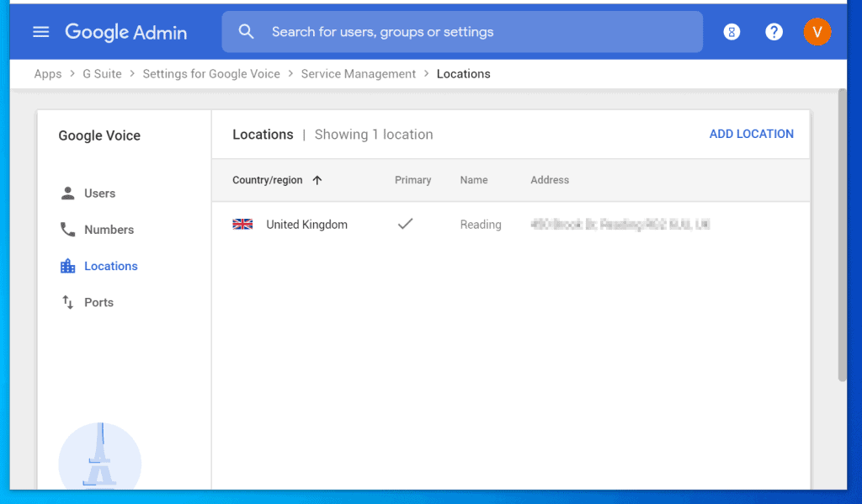Open Numbers in the sidebar
The width and height of the screenshot is (862, 504).
(x=109, y=230)
